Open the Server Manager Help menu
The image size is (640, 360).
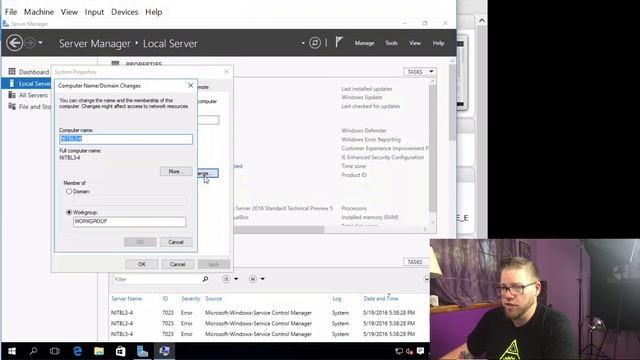point(438,43)
